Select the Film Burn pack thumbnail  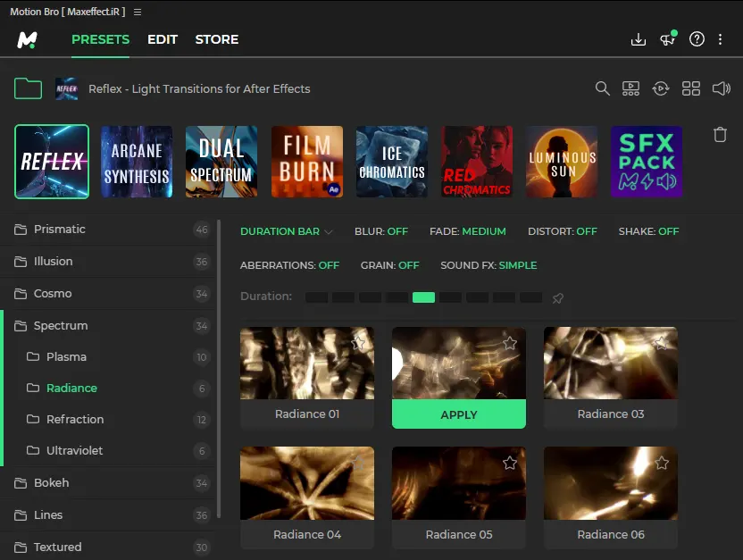pyautogui.click(x=307, y=162)
